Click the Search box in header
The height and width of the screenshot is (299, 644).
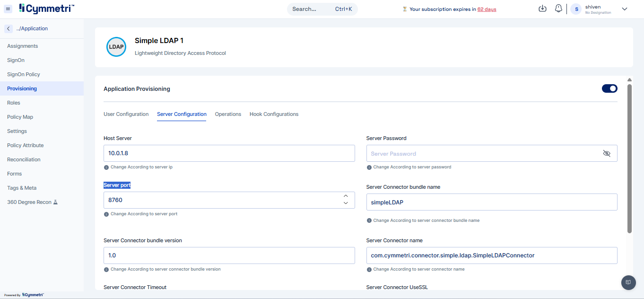[x=322, y=9]
